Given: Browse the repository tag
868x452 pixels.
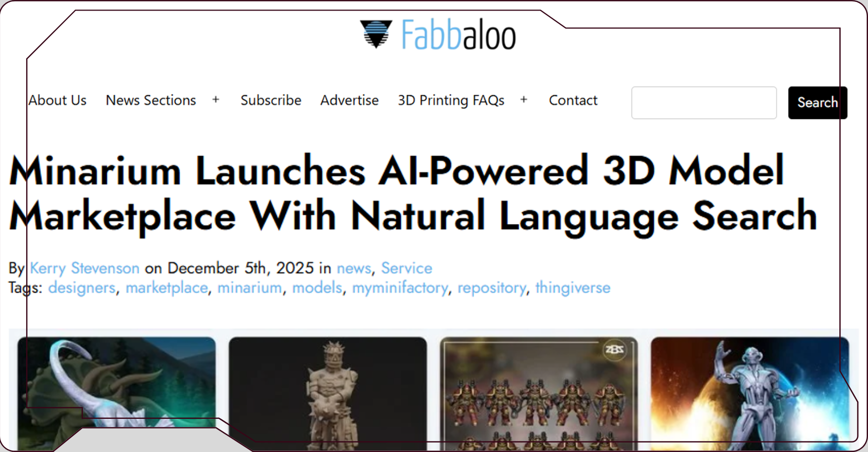Looking at the screenshot, I should pyautogui.click(x=492, y=287).
